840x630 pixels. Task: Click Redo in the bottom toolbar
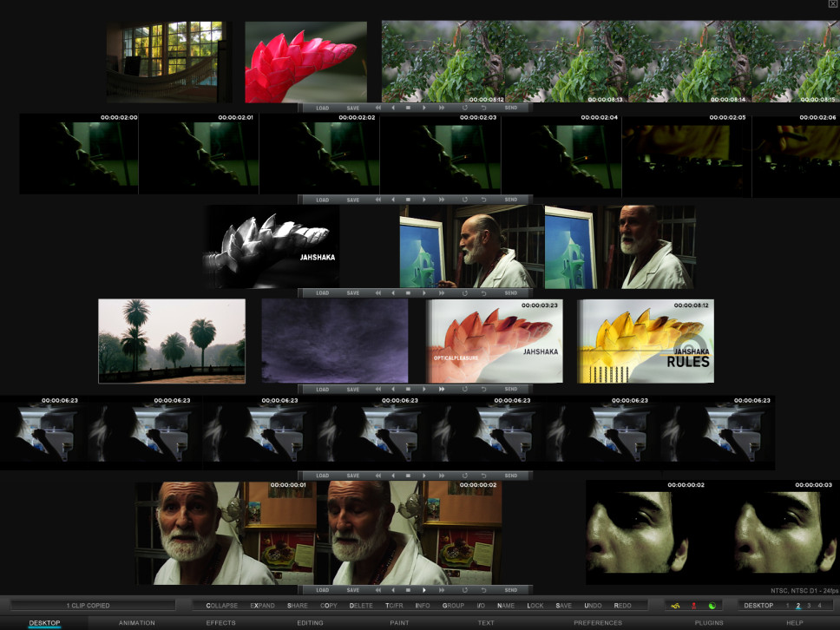point(622,606)
